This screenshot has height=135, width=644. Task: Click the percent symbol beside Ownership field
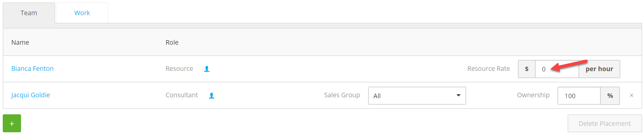tap(610, 96)
